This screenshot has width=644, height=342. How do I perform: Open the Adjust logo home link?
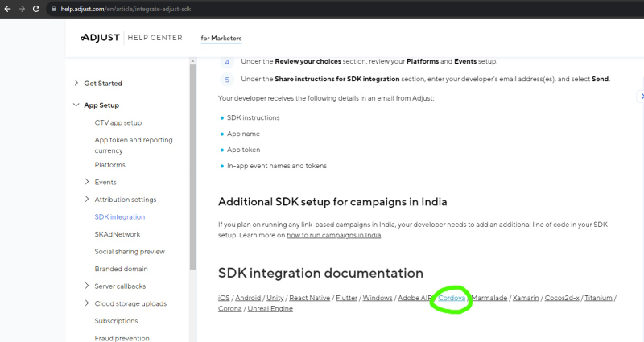tap(100, 38)
